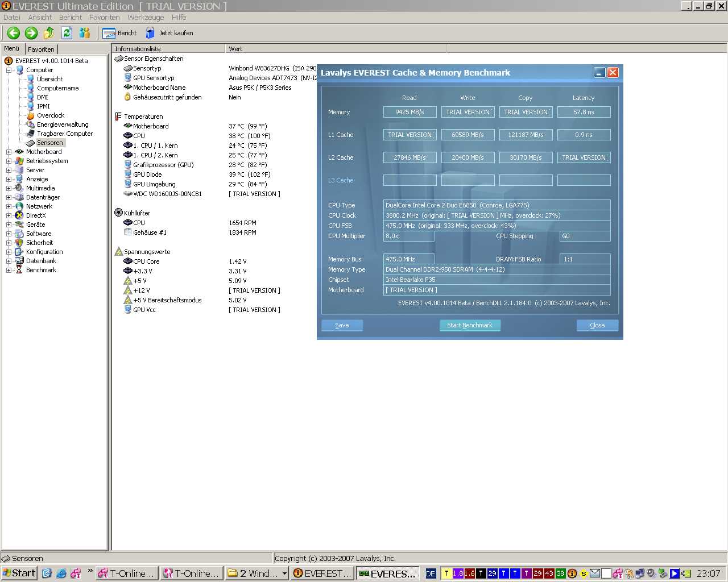Screen dimensions: 728x582
Task: Open the 2 Wind... taskbar group
Action: click(258, 573)
